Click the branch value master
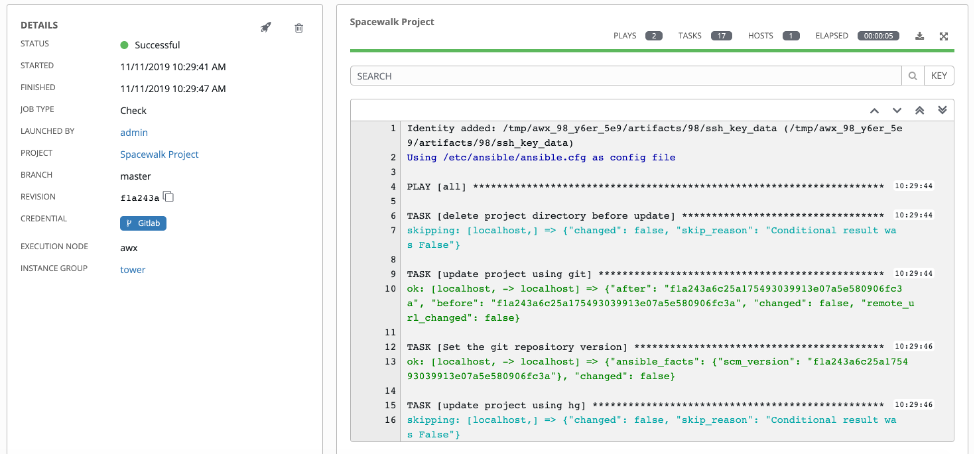 135,176
